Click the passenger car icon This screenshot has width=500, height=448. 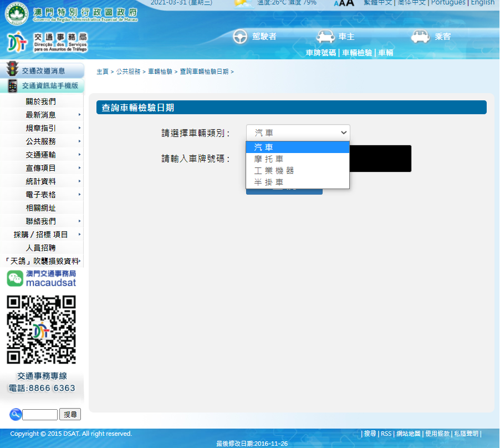[x=421, y=37]
